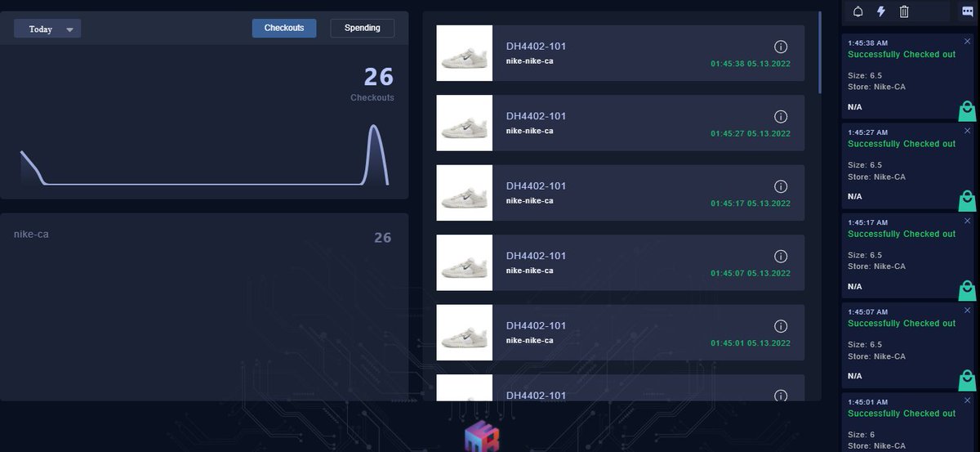Open the chat bubble icon
Screen dimensions: 980x452
(968, 11)
